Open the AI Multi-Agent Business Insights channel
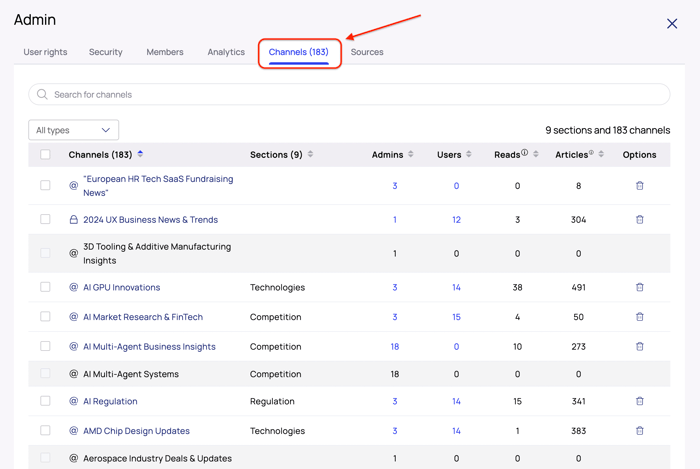 click(x=149, y=347)
